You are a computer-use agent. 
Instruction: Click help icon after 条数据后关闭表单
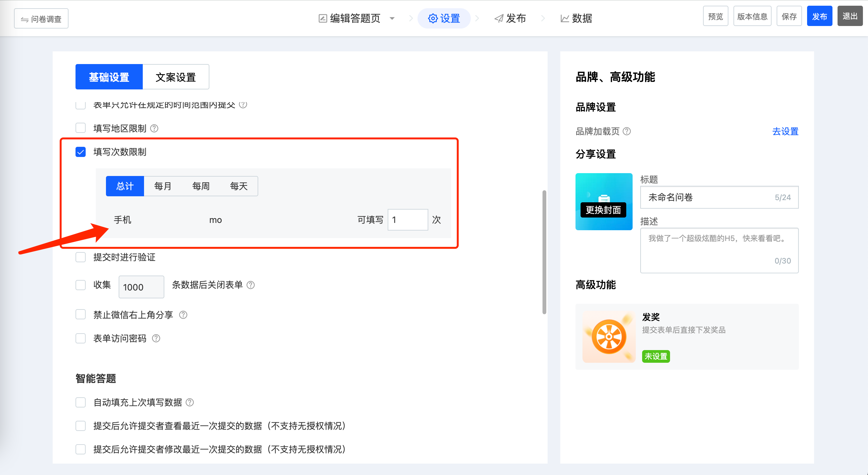click(x=250, y=285)
